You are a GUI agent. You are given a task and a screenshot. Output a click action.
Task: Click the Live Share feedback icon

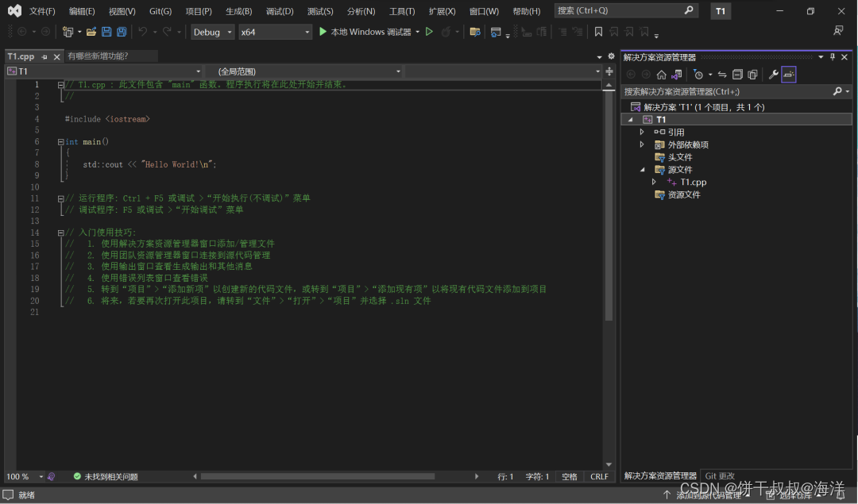point(838,32)
